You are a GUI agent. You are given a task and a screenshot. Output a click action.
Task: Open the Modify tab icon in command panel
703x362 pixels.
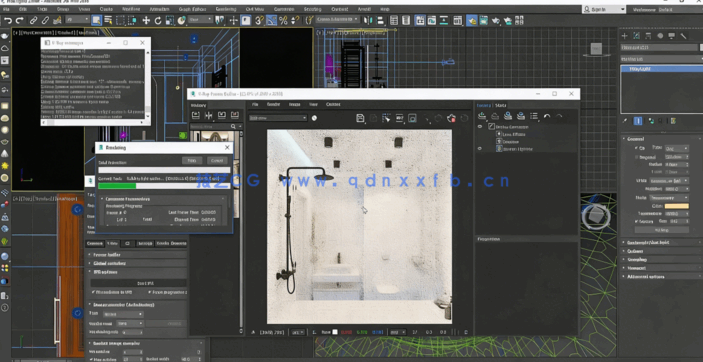tap(636, 36)
